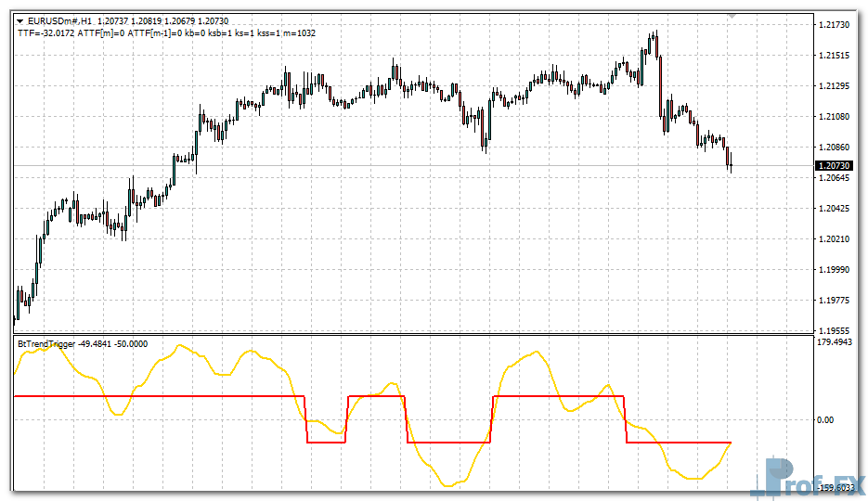This screenshot has width=868, height=501.
Task: Click the 0.00 level on indicator scale
Action: [824, 419]
